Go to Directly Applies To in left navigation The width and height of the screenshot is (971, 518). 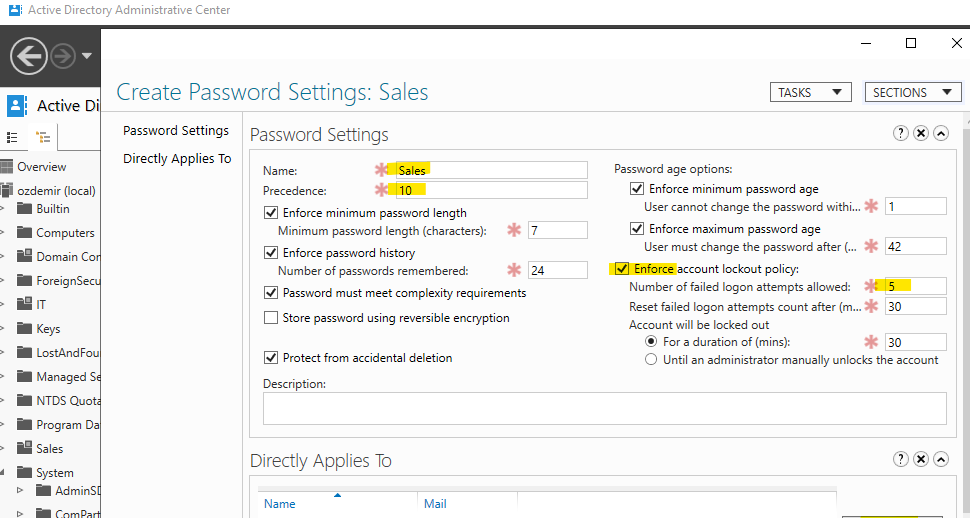pos(177,159)
